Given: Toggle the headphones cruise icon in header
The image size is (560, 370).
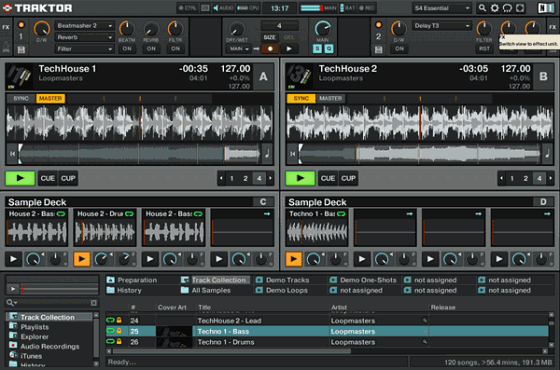Looking at the screenshot, I should (507, 8).
